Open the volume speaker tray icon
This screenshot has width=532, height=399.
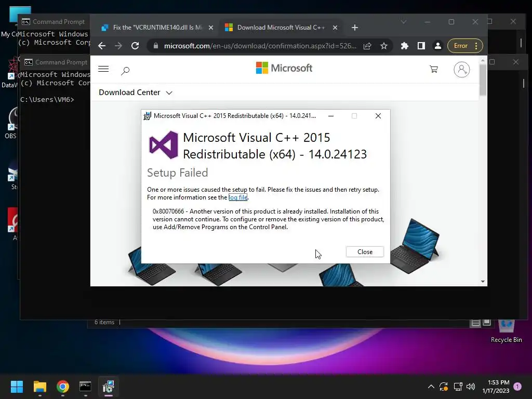471,387
